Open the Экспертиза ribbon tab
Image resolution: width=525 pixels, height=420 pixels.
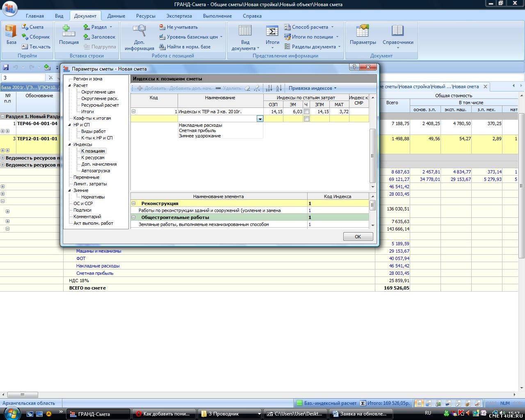click(x=179, y=16)
